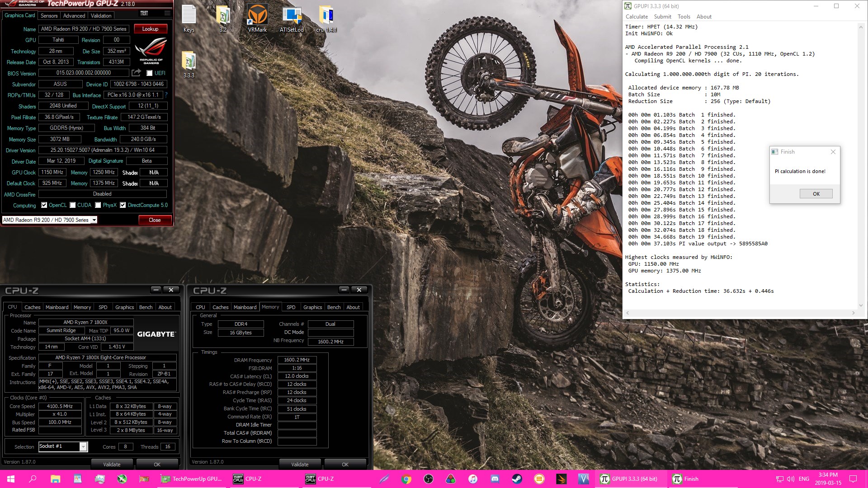Open the Tools menu in GPUPI
The image size is (868, 488).
(684, 17)
